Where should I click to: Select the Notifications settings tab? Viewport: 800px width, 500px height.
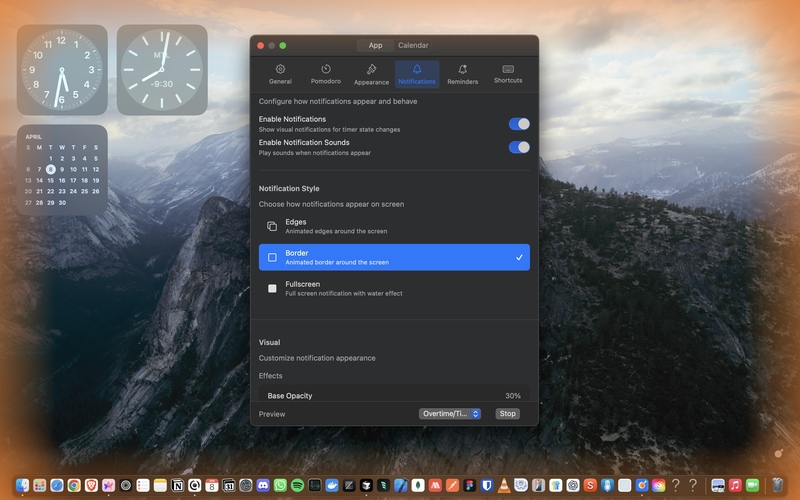coord(417,74)
